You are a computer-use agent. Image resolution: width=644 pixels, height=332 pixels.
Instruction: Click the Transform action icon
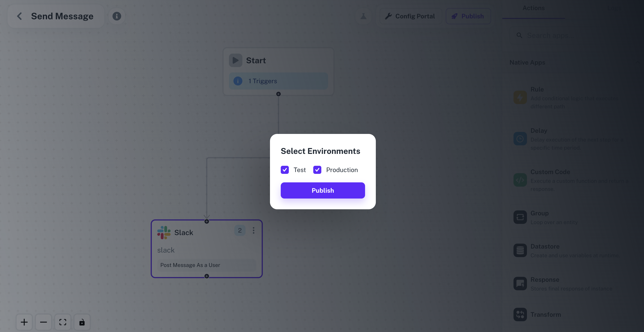click(520, 314)
